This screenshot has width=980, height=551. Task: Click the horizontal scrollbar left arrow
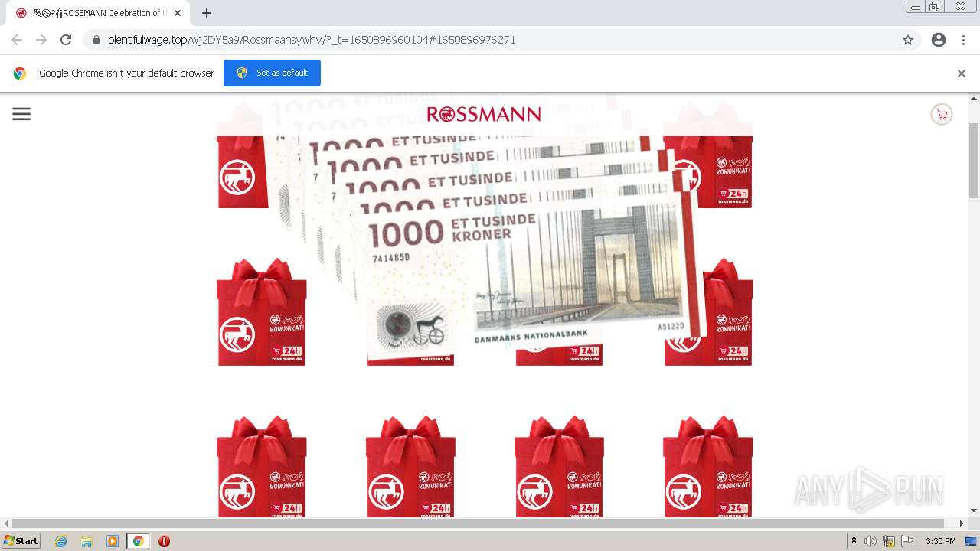[x=7, y=523]
